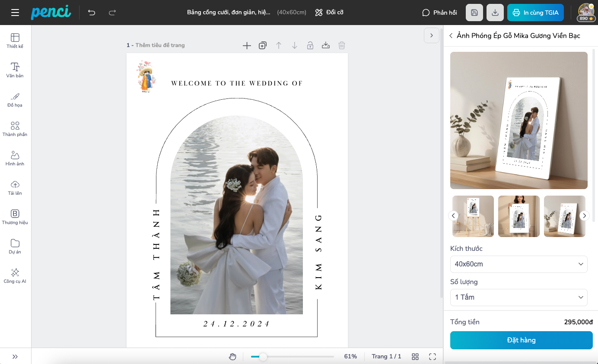Image resolution: width=598 pixels, height=364 pixels.
Task: Open the Kích thước 40x60cm dropdown
Action: click(x=518, y=264)
